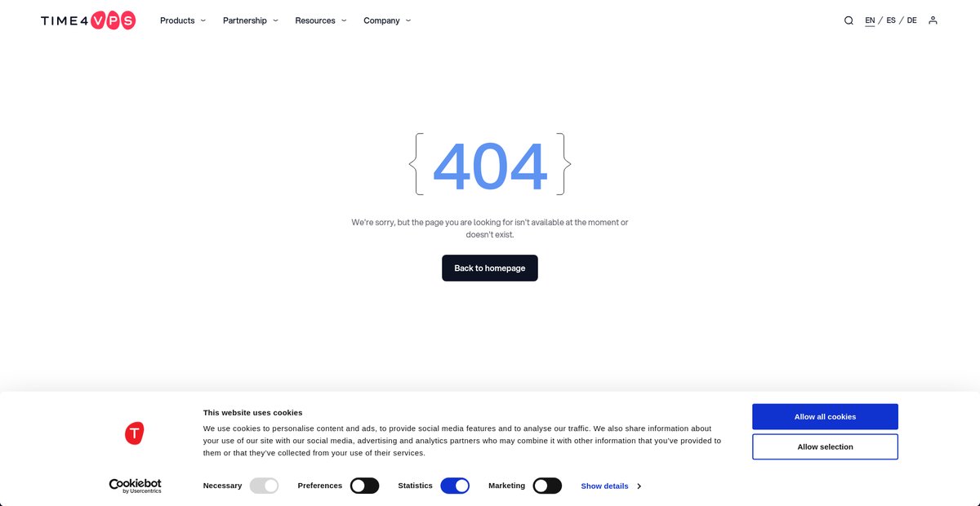Switch language to DE
The height and width of the screenshot is (506, 980).
(911, 20)
